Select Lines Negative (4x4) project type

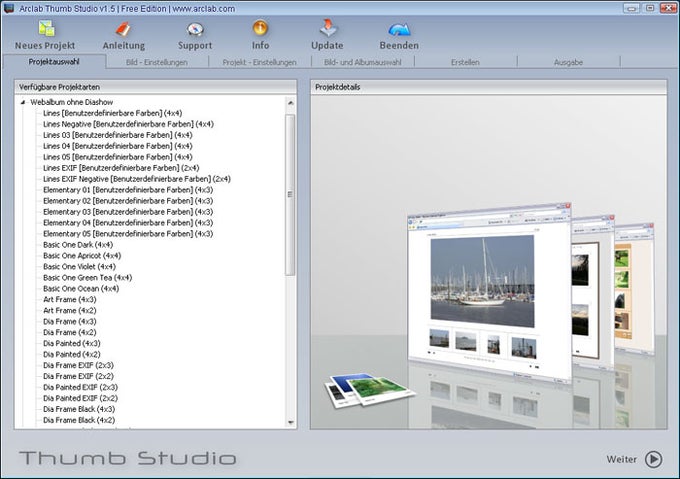(128, 124)
